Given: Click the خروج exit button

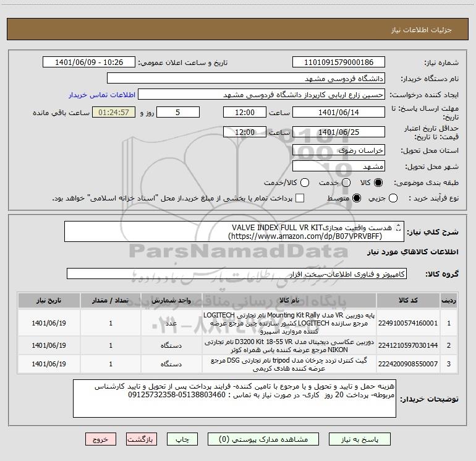Looking at the screenshot, I should [101, 439].
